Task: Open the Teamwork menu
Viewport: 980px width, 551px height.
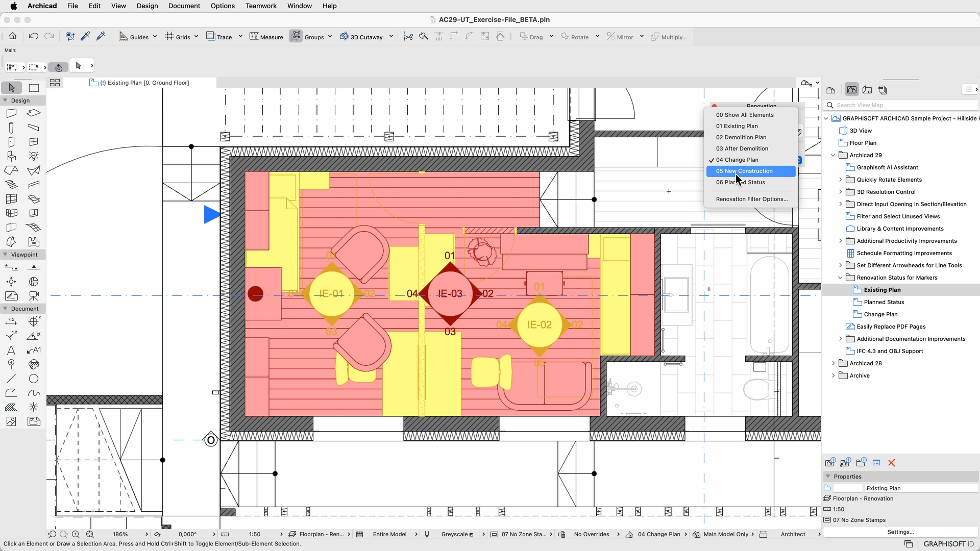Action: 260,6
